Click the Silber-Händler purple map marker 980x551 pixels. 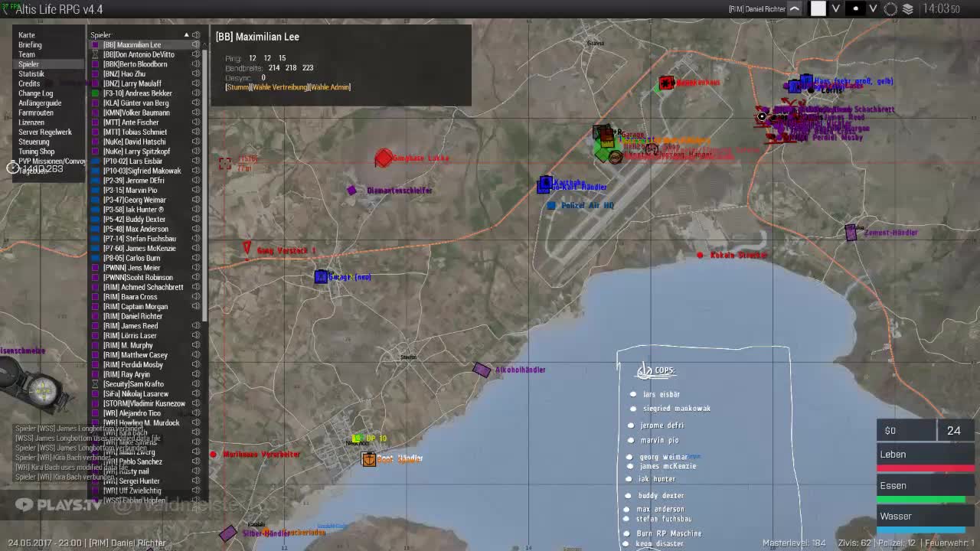pos(228,533)
